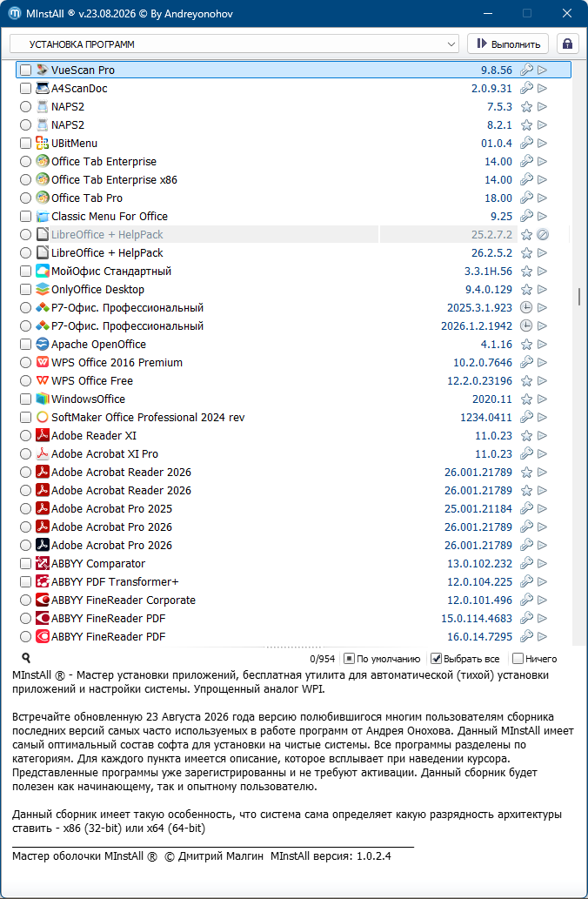Screen dimensions: 588x899
Task: Click the SoftMaker Office Professional 2024 rev name
Action: coord(148,418)
